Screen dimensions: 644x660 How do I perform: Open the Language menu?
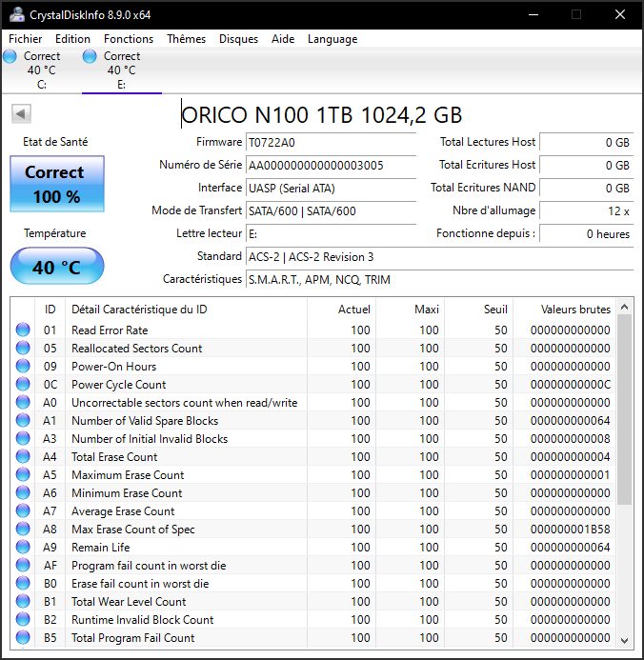(332, 39)
